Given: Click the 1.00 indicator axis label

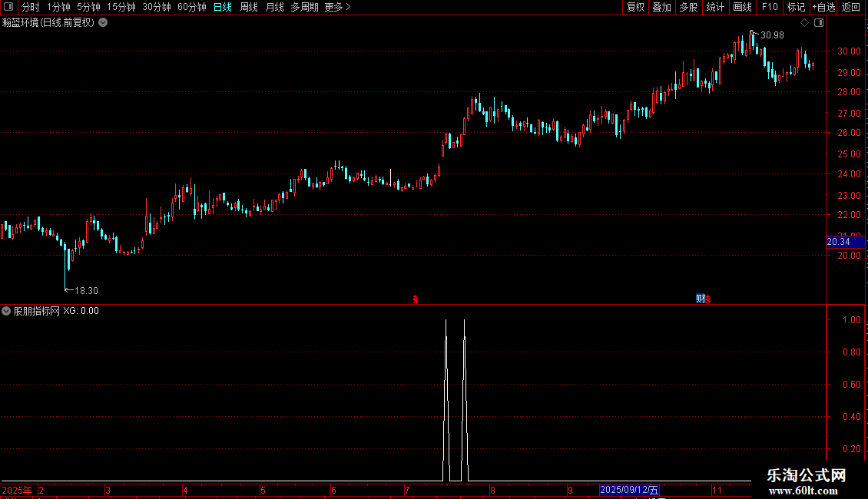Looking at the screenshot, I should pos(852,320).
